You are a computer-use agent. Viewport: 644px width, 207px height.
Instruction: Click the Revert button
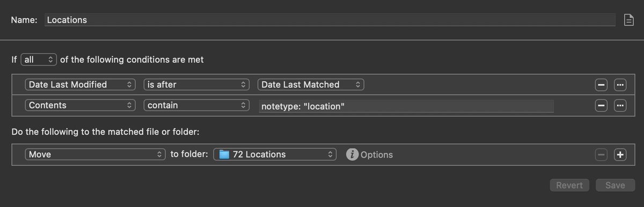tap(569, 185)
